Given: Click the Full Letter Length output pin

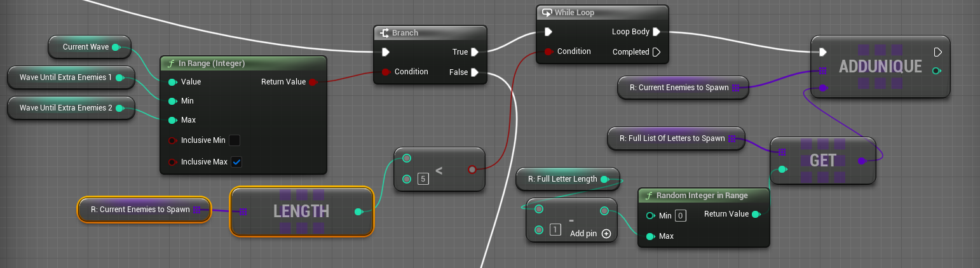Looking at the screenshot, I should pos(604,179).
